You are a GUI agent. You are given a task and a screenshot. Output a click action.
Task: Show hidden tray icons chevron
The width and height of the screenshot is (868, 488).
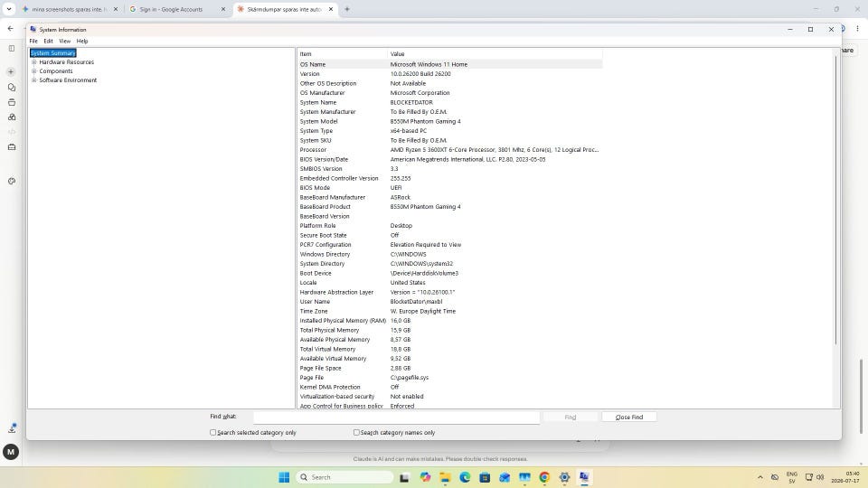[x=760, y=477]
